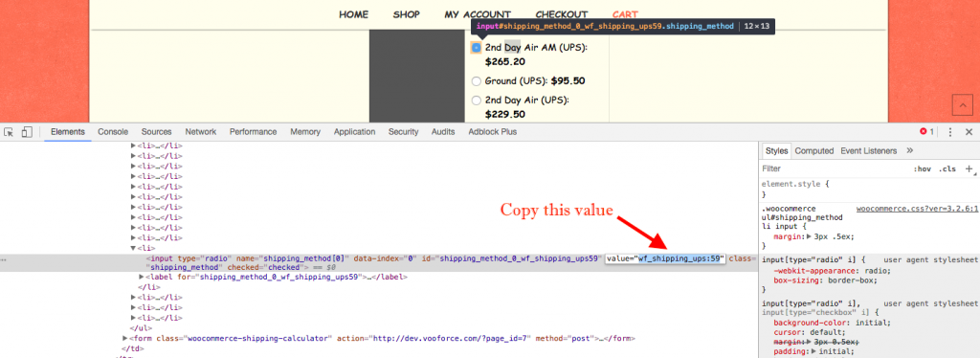This screenshot has width=980, height=358.
Task: Open the Application tab
Action: [354, 132]
